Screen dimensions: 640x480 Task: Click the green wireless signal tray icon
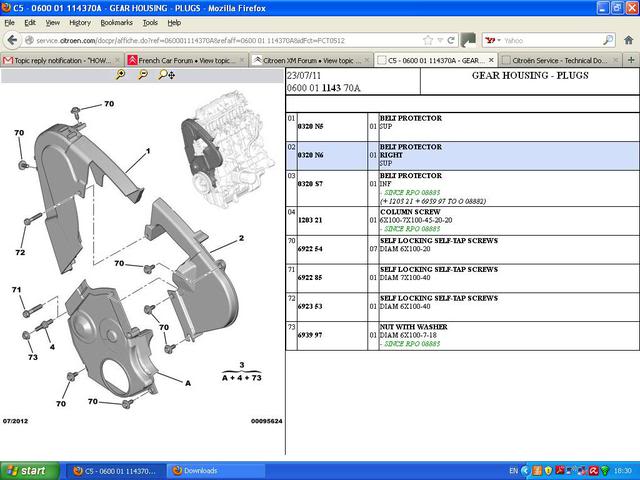click(x=605, y=471)
